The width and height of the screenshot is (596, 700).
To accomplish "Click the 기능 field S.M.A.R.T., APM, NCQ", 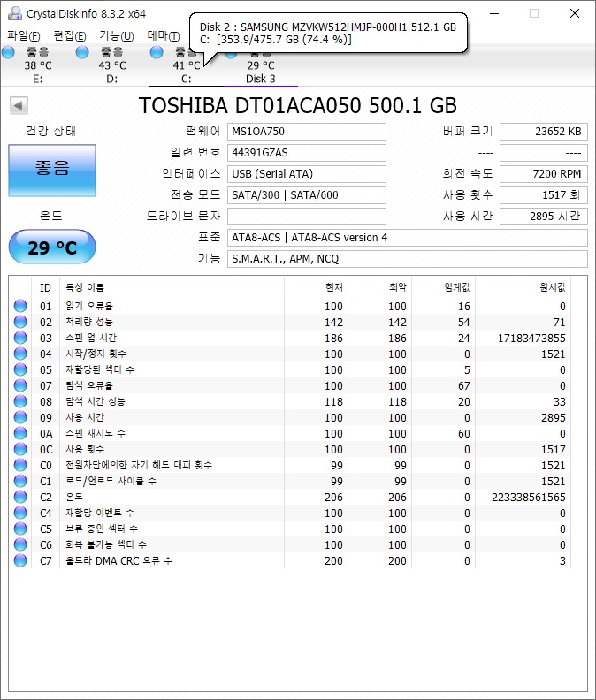I will click(408, 259).
